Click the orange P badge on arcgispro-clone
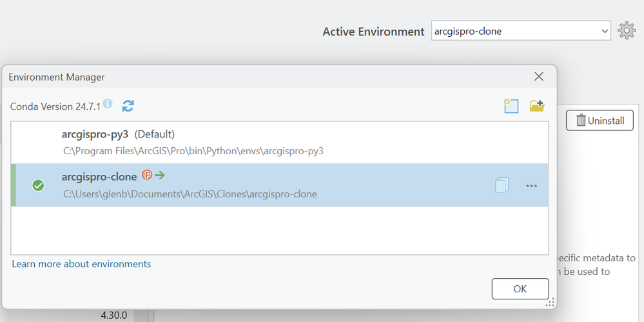This screenshot has width=644, height=322. tap(147, 175)
